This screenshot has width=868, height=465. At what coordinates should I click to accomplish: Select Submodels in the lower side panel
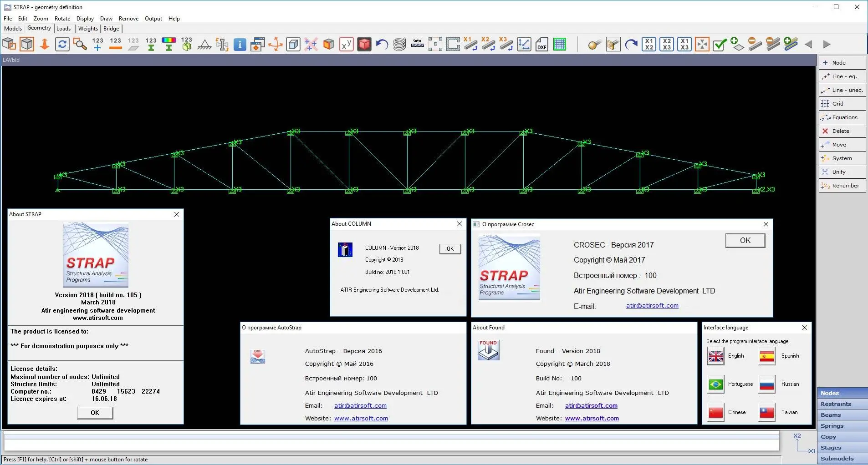(842, 459)
